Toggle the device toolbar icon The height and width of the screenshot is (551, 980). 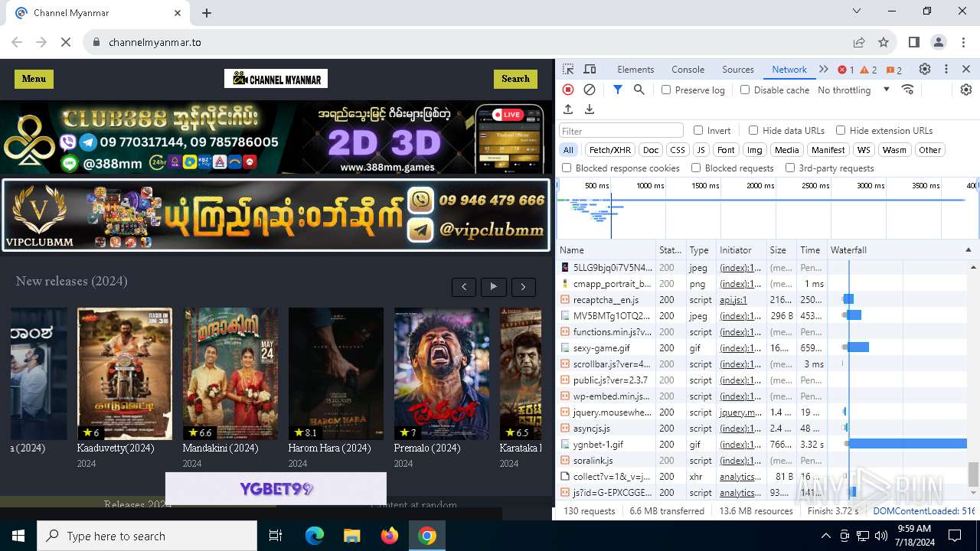click(590, 69)
